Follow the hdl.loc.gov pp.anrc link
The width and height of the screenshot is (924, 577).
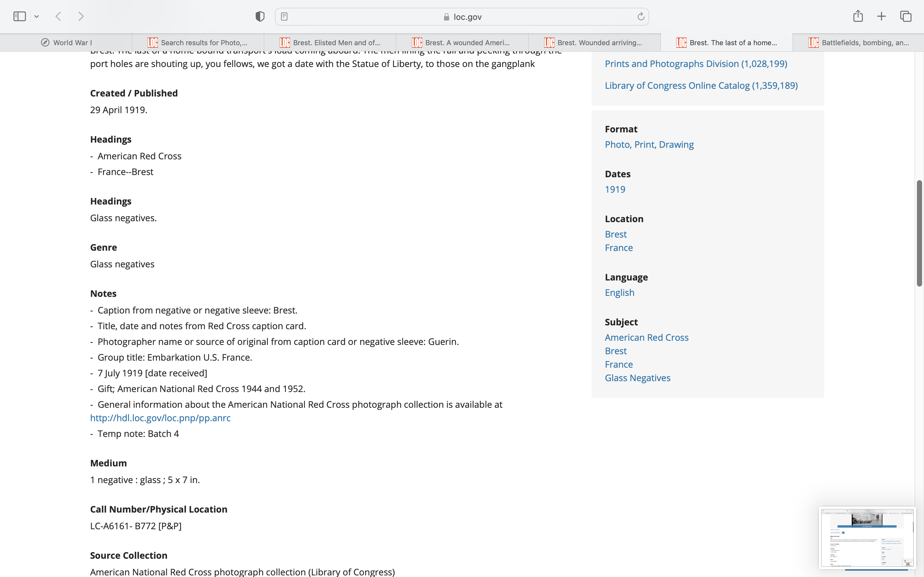[x=160, y=418]
